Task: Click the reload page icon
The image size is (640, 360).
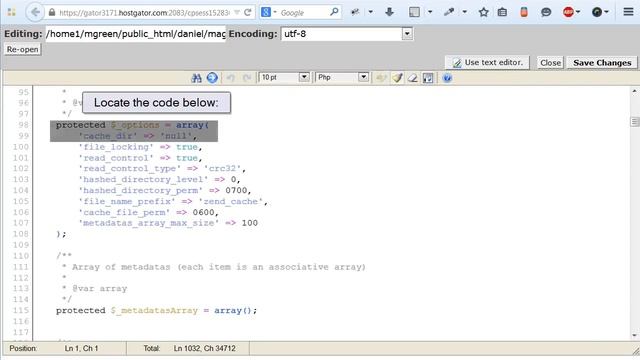Action: (x=248, y=13)
